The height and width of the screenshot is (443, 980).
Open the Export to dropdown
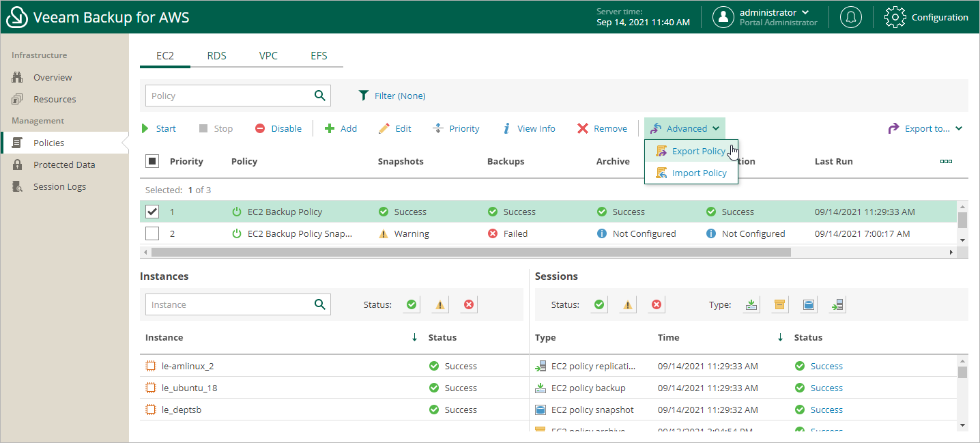(x=925, y=128)
